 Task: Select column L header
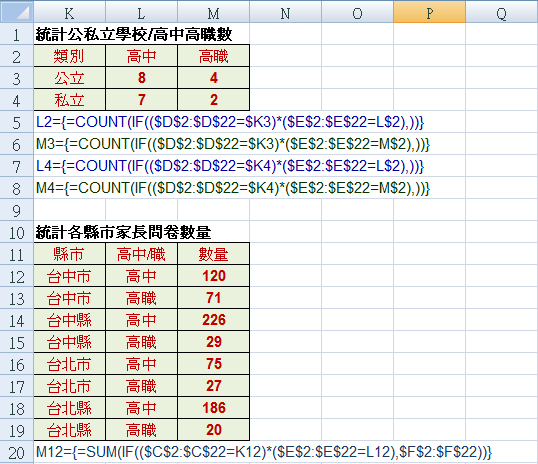[141, 13]
